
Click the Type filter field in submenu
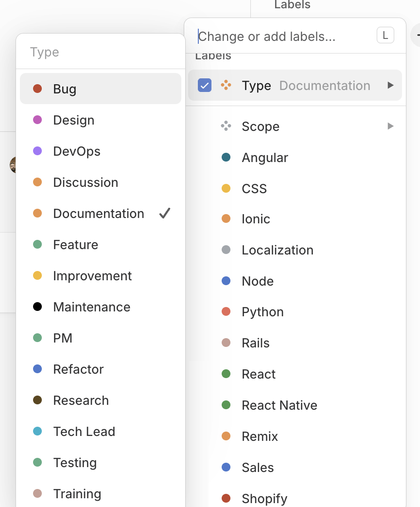click(x=101, y=52)
